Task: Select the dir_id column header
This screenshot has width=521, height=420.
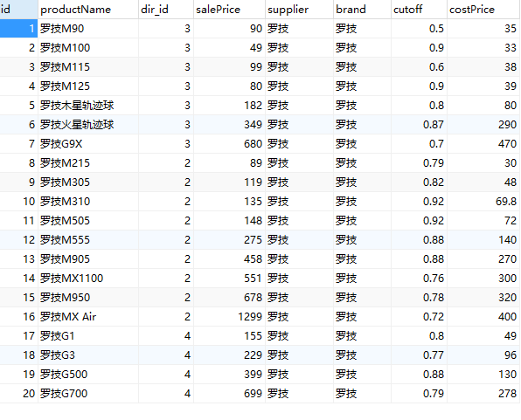Action: pyautogui.click(x=166, y=10)
